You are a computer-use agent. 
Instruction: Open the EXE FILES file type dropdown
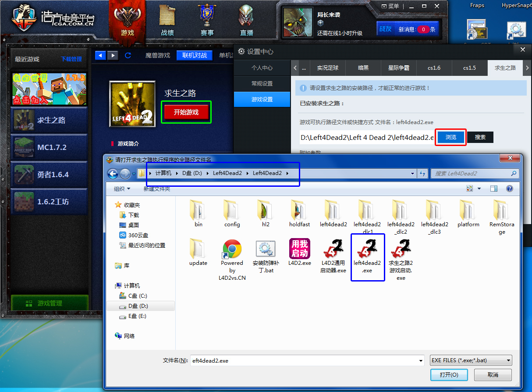pyautogui.click(x=471, y=360)
